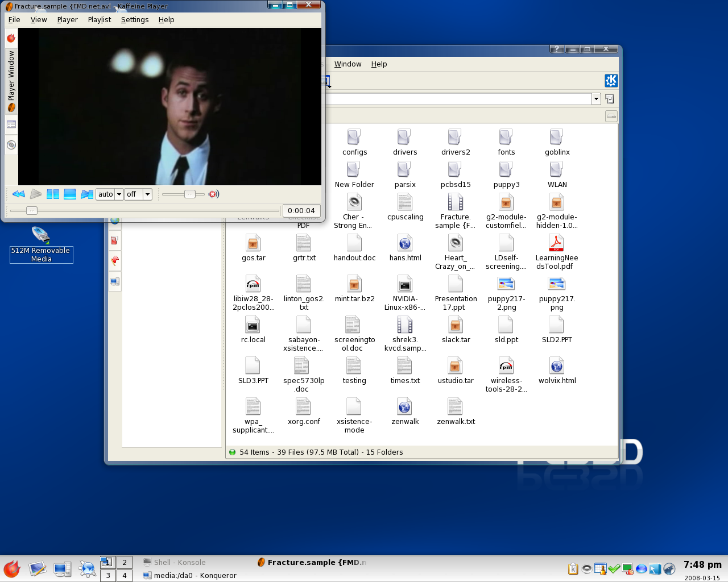Switch to virtual desktop 2
Viewport: 728px width, 582px height.
tap(125, 563)
